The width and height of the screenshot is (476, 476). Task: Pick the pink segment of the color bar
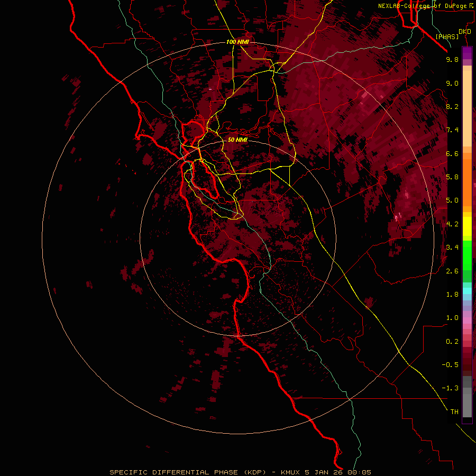tap(467, 321)
